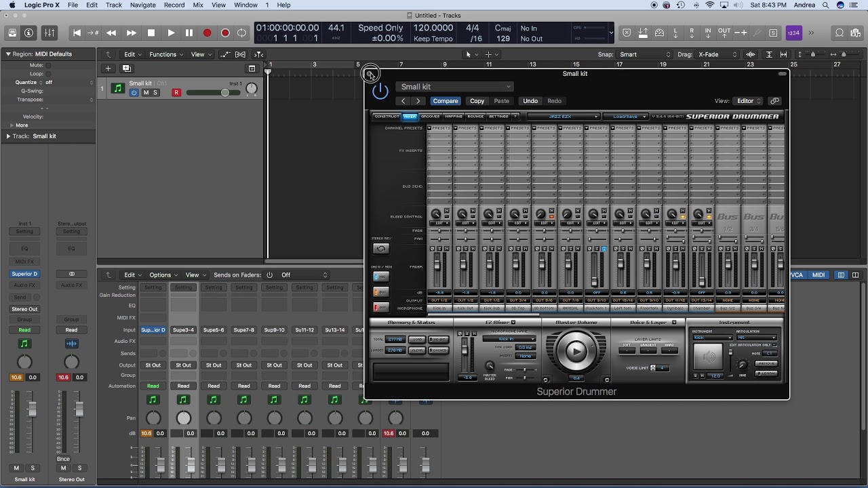Viewport: 868px width, 488px height.
Task: Expand the More options in the Region inspector
Action: (12, 125)
